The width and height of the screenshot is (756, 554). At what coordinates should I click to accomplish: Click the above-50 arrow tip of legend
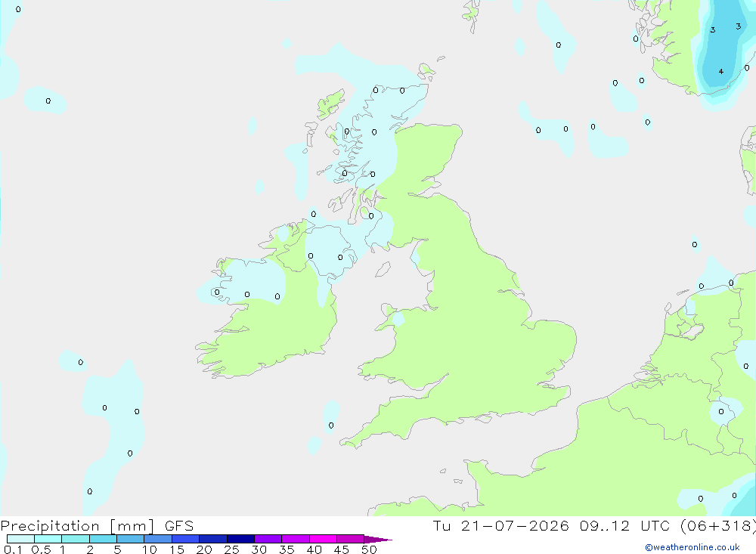click(378, 539)
